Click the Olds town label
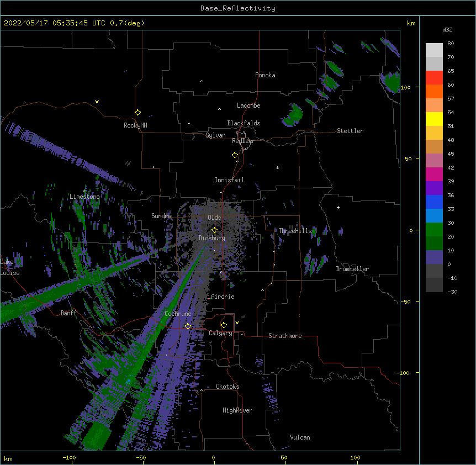This screenshot has height=465, width=476. point(214,218)
